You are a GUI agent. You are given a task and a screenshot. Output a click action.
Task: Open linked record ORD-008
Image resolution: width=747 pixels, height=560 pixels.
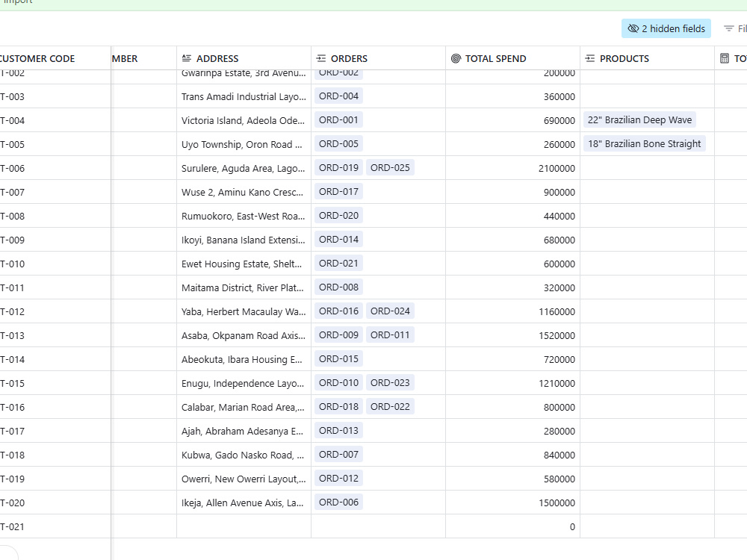[x=338, y=287]
